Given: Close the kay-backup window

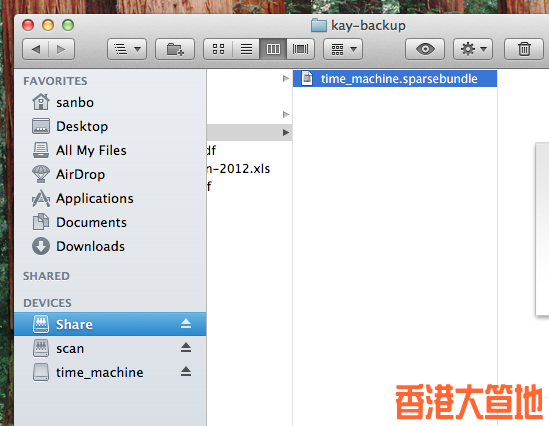Looking at the screenshot, I should (x=28, y=25).
